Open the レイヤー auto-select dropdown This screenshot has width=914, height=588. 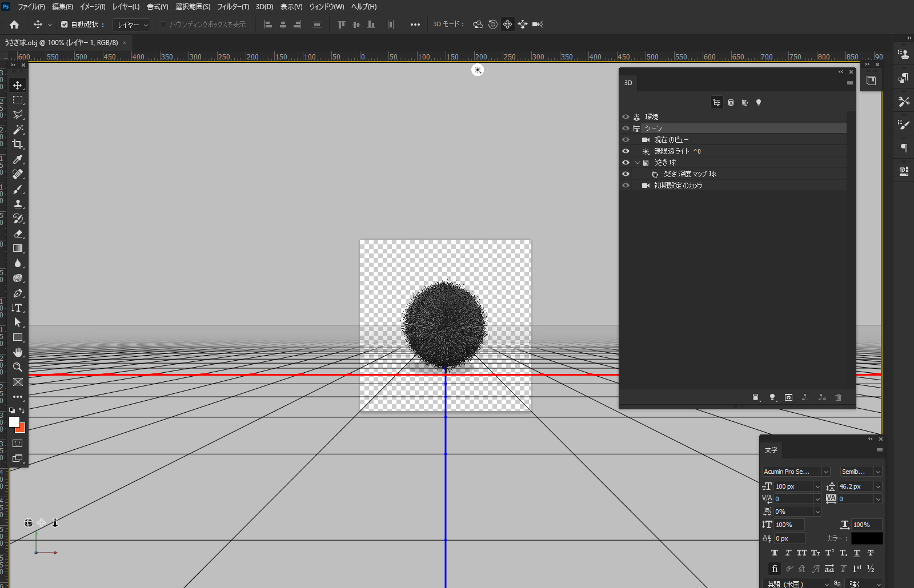[x=131, y=25]
